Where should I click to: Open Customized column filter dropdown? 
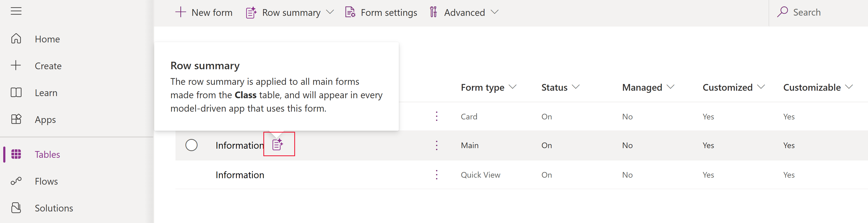click(761, 87)
